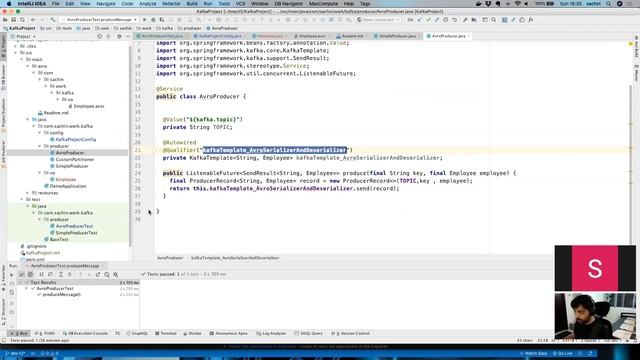The height and width of the screenshot is (360, 640).
Task: Open the VCS menu
Action: tap(240, 4)
